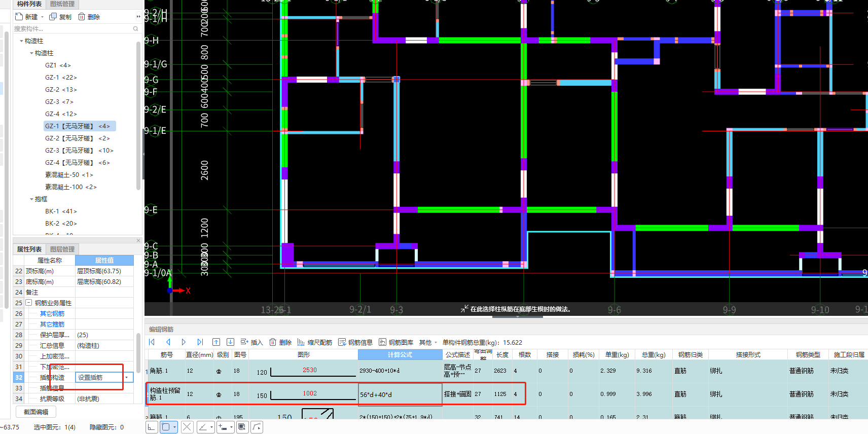The image size is (868, 434).
Task: Select BK-1 <41> component
Action: 61,211
